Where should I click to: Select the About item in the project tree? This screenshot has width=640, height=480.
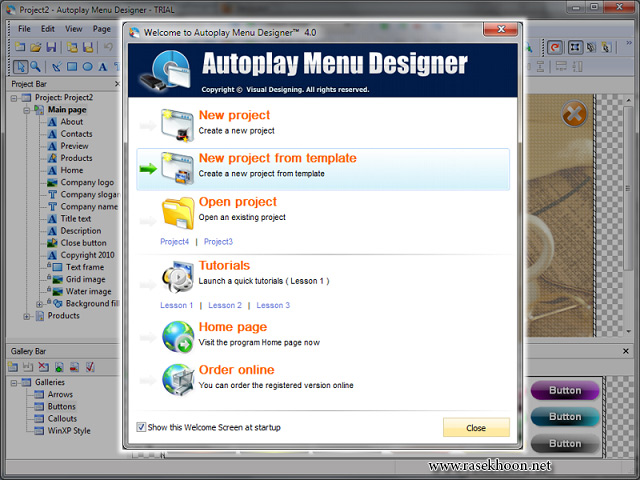(x=71, y=122)
